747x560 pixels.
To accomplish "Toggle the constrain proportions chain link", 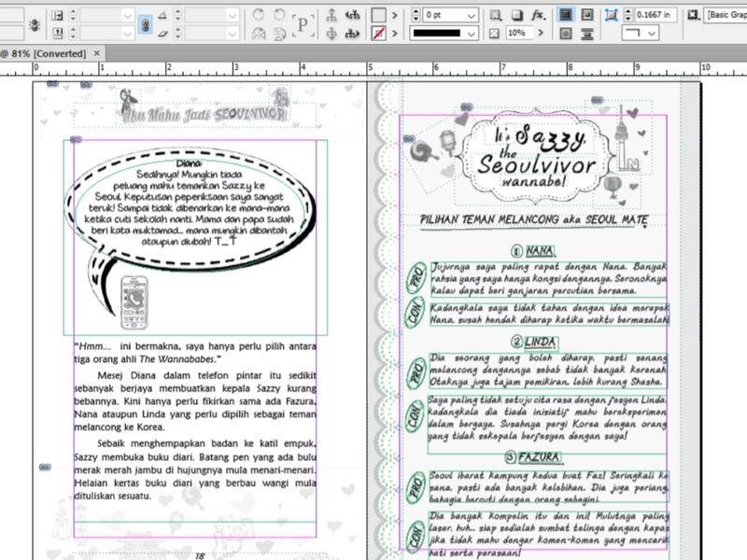I will coord(145,24).
